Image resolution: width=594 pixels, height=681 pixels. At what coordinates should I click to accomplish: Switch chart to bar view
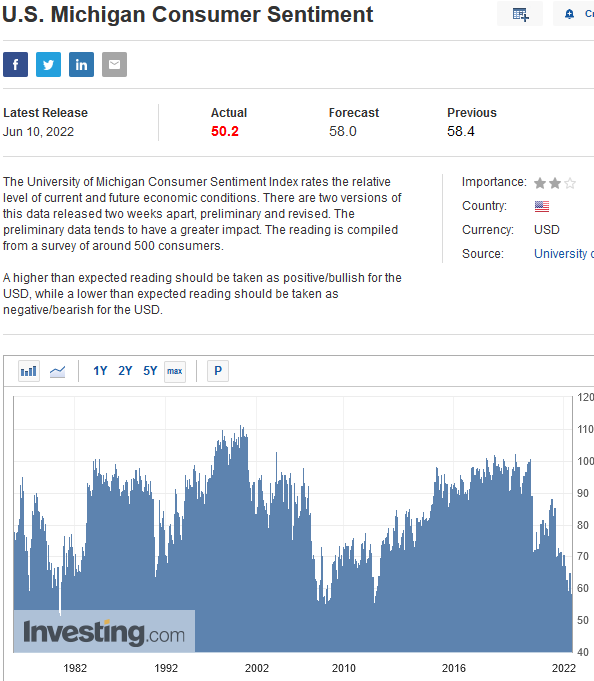pyautogui.click(x=29, y=371)
